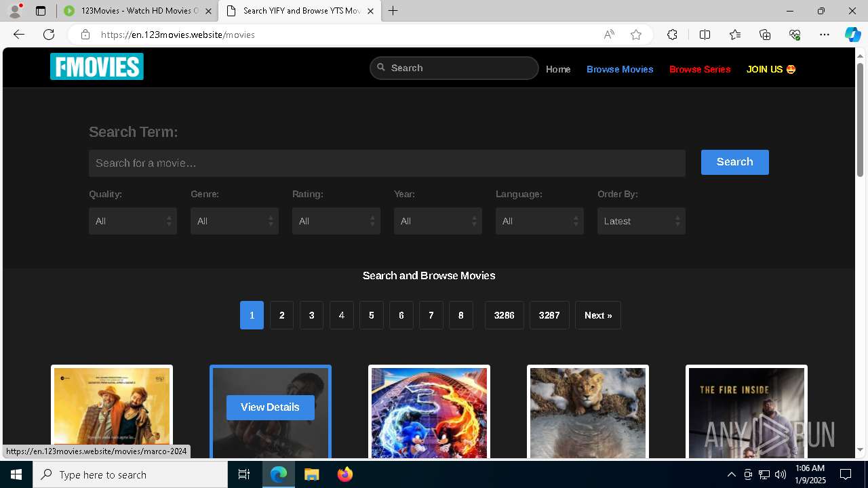Open the browser Extensions puzzle icon
This screenshot has height=488, width=868.
point(672,35)
